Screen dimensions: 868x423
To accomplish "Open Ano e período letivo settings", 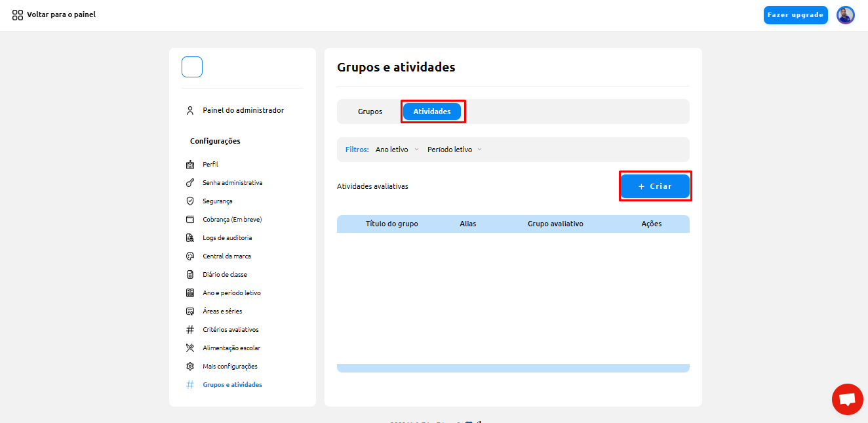I will [x=232, y=293].
